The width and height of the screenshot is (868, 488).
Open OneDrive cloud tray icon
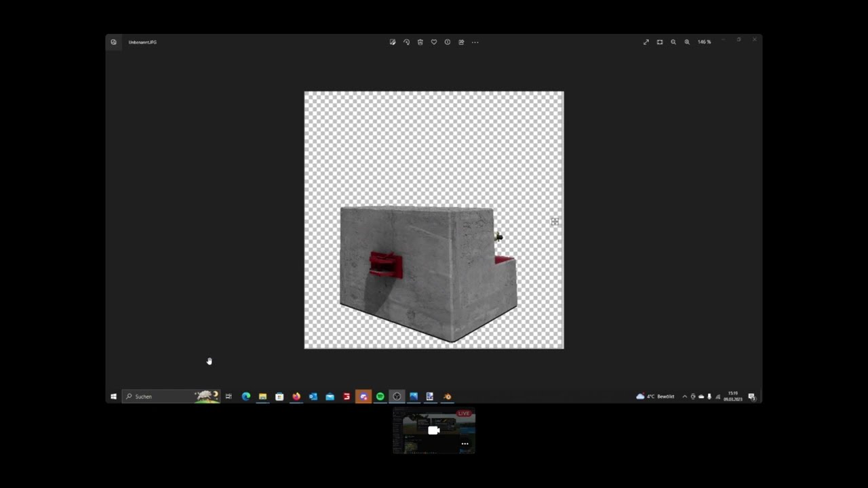[701, 396]
